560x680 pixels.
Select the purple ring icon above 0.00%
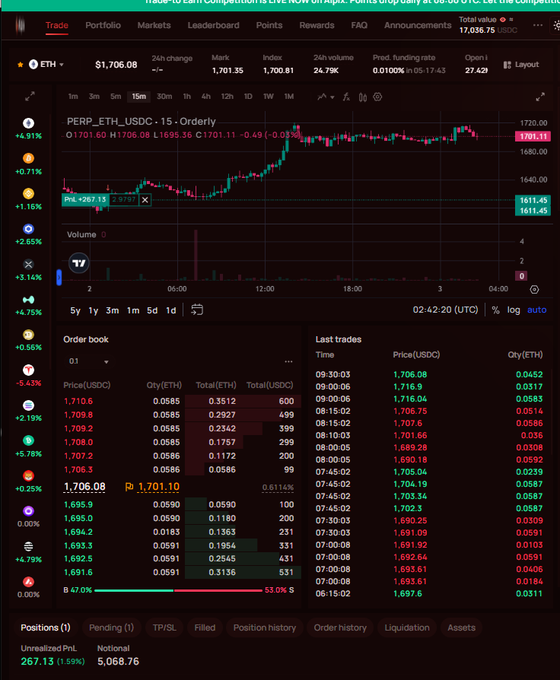(x=29, y=511)
